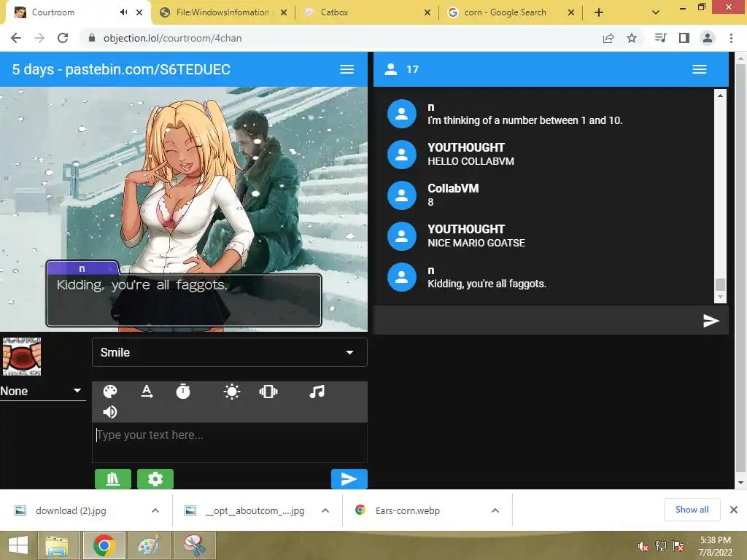Close the corn - Google Search tab
Image resolution: width=747 pixels, height=560 pixels.
click(571, 13)
